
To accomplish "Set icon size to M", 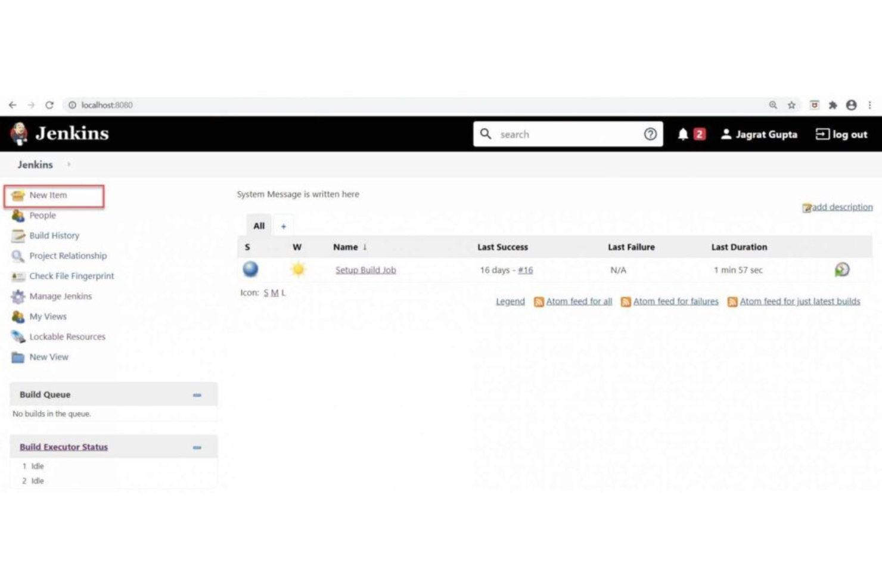I will 275,293.
